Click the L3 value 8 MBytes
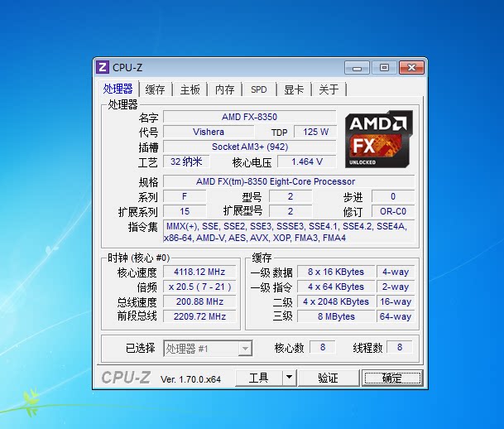The image size is (504, 429). point(336,316)
